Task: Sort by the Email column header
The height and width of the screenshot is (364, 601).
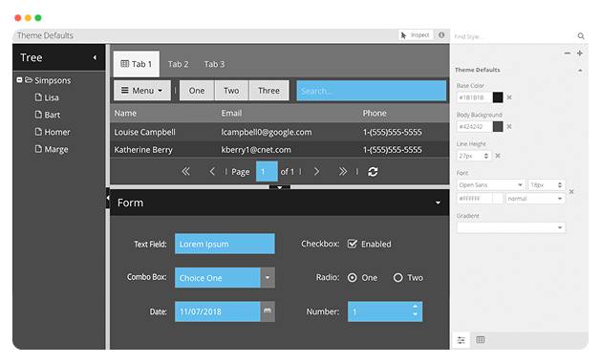Action: click(231, 113)
